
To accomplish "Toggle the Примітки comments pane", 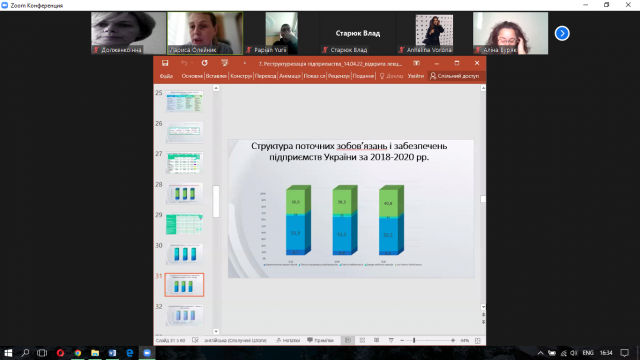I will click(x=320, y=340).
